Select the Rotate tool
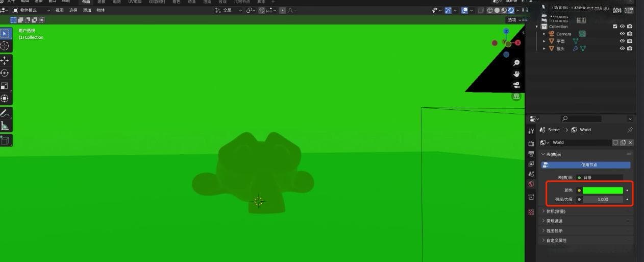The height and width of the screenshot is (262, 644). [5, 73]
